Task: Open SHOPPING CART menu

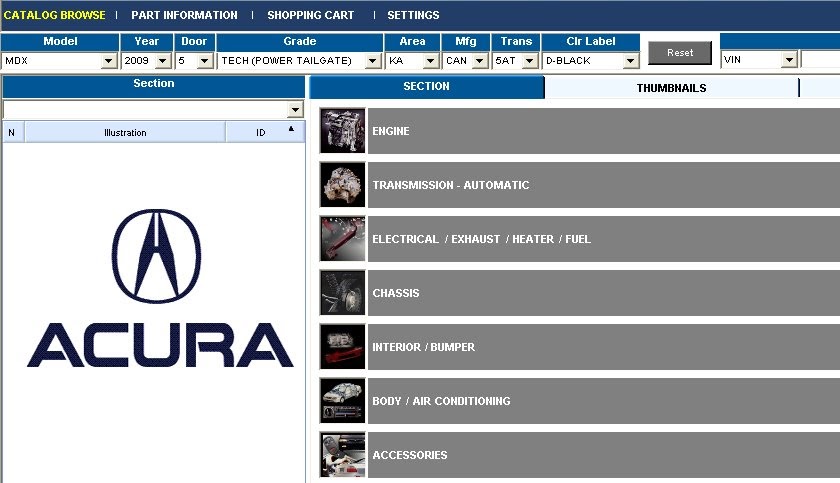Action: coord(311,15)
